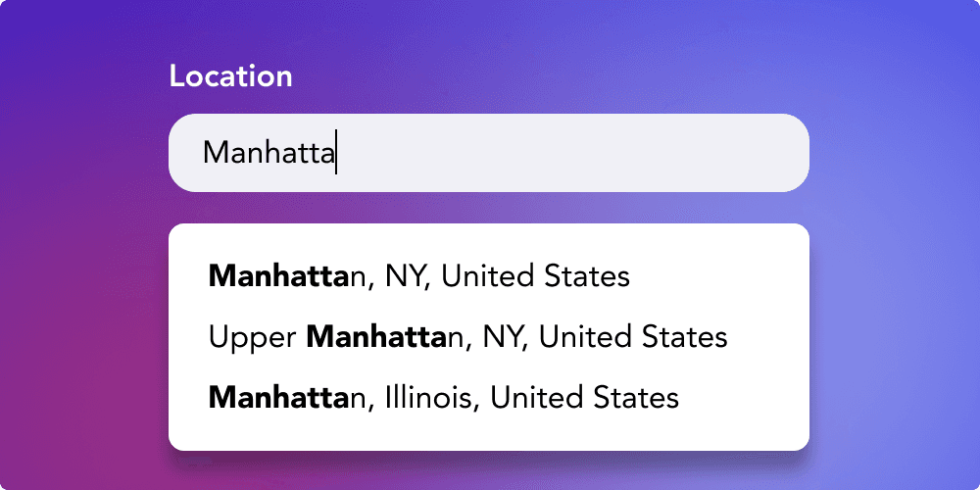Image resolution: width=980 pixels, height=490 pixels.
Task: Click the Location input field
Action: (488, 153)
